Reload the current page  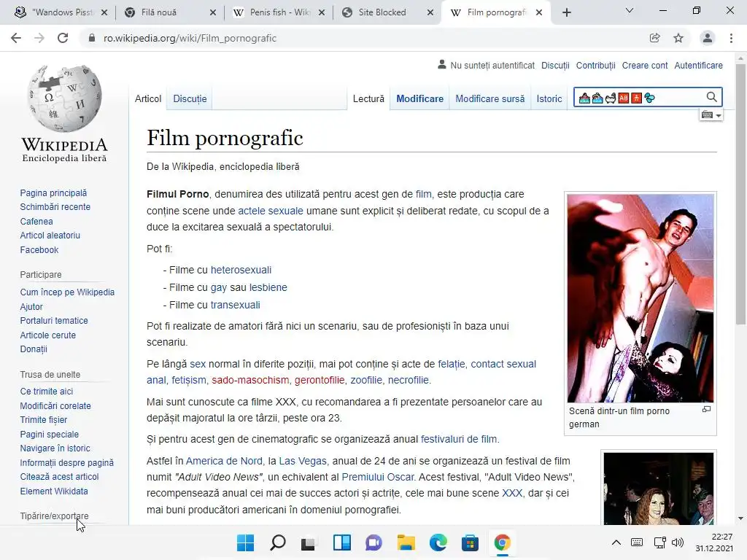coord(63,38)
